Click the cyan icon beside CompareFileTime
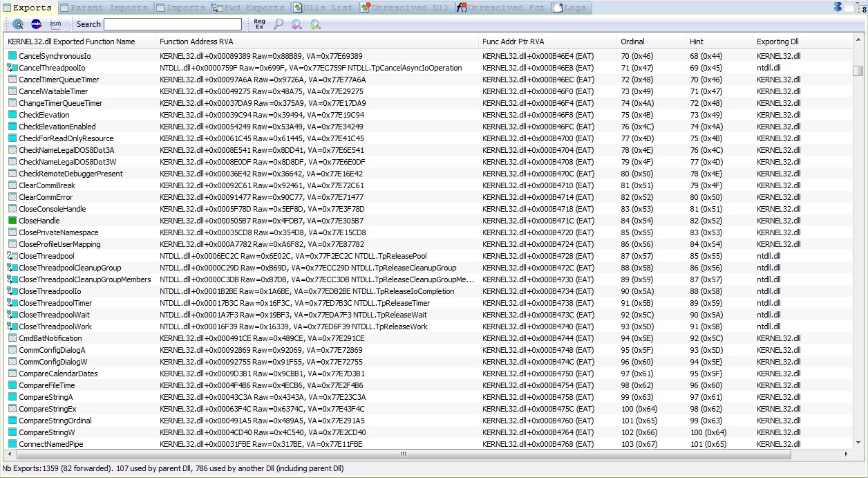The height and width of the screenshot is (478, 868). 12,385
